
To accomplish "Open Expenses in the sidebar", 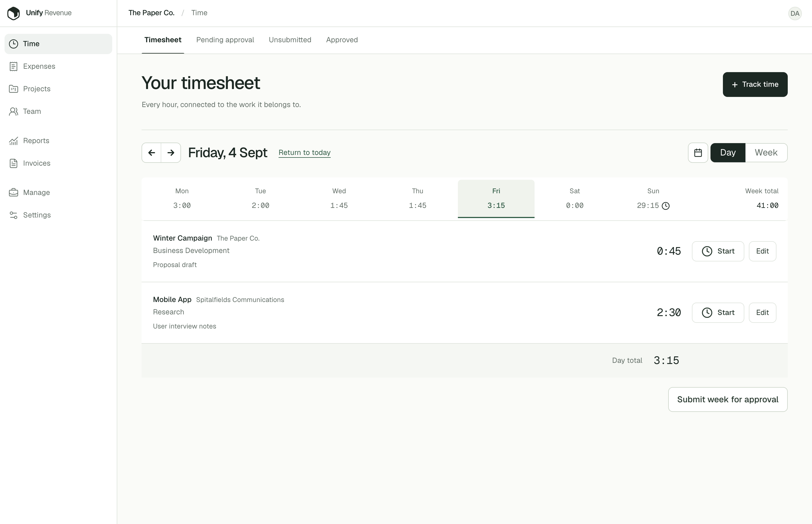I will click(x=58, y=66).
